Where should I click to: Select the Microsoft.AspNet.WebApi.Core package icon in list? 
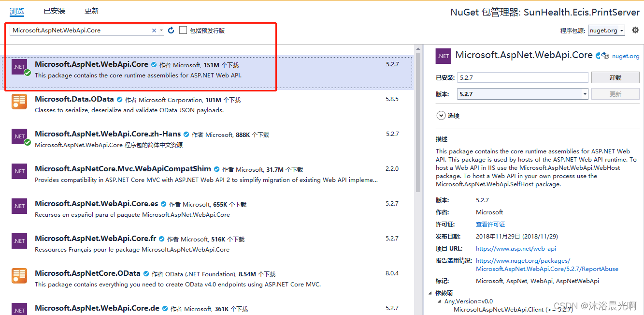[19, 67]
